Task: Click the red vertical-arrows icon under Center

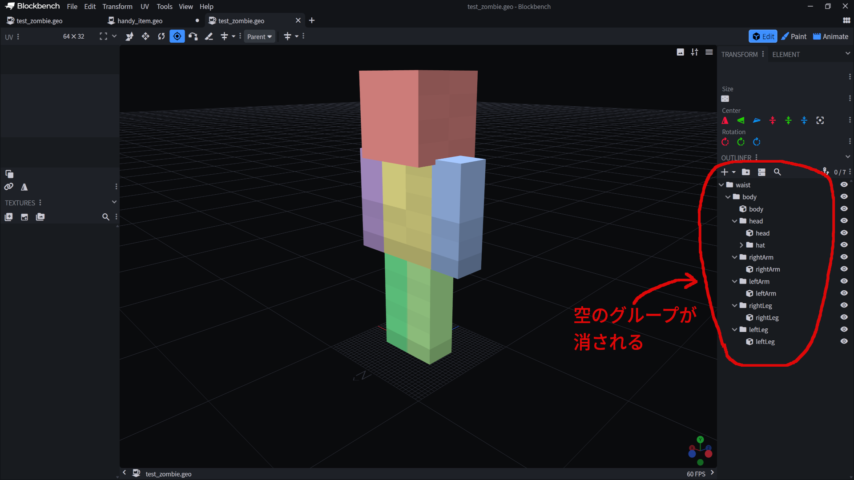Action: coord(772,120)
